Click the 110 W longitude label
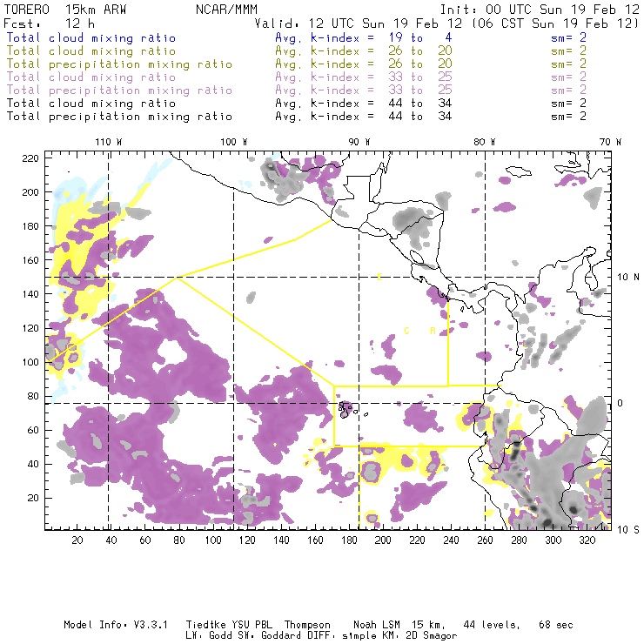Image resolution: width=644 pixels, height=644 pixels. (x=108, y=141)
